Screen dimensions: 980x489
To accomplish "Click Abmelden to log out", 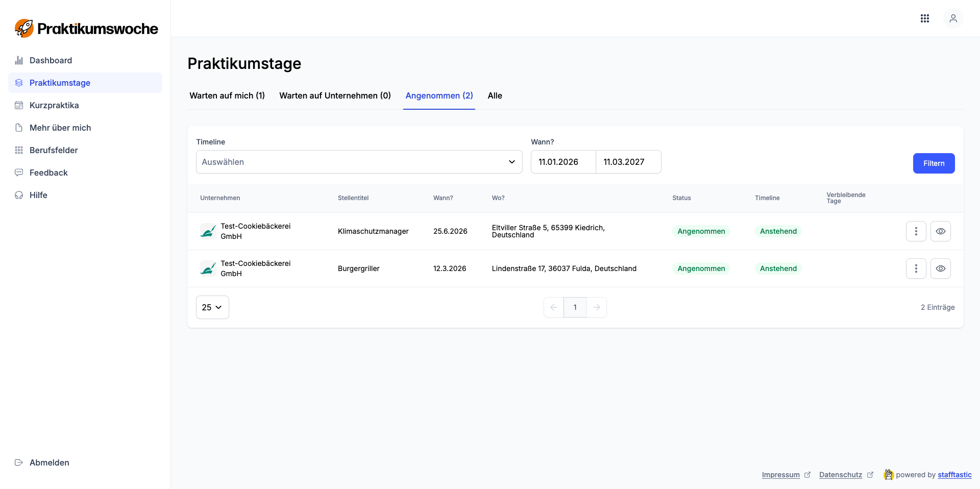I will pyautogui.click(x=49, y=462).
